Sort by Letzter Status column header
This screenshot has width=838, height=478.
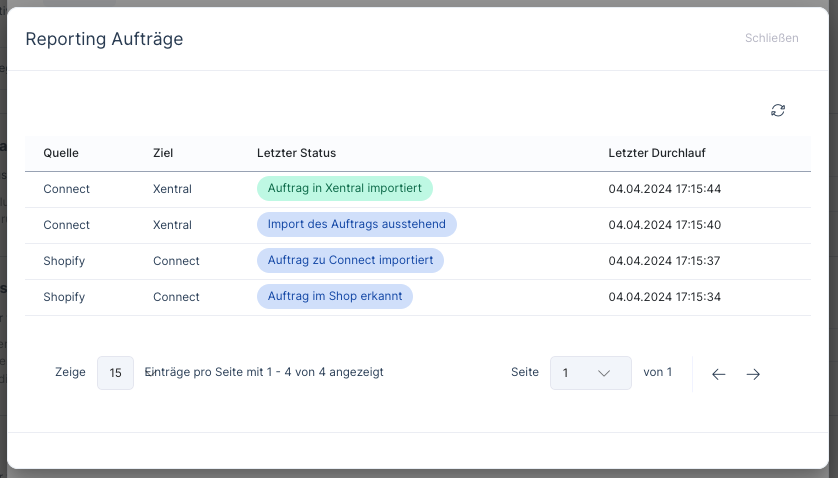coord(296,153)
